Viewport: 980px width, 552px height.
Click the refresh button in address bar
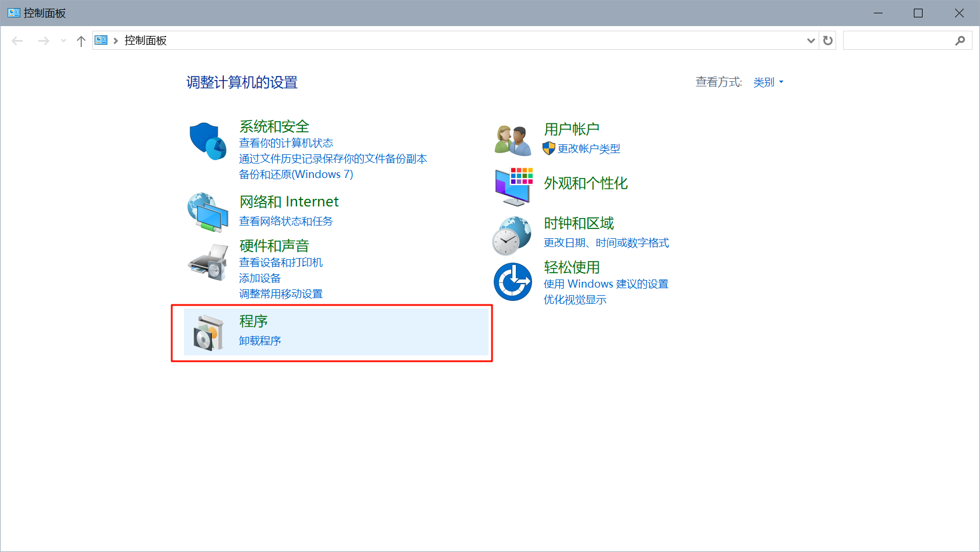pyautogui.click(x=827, y=41)
